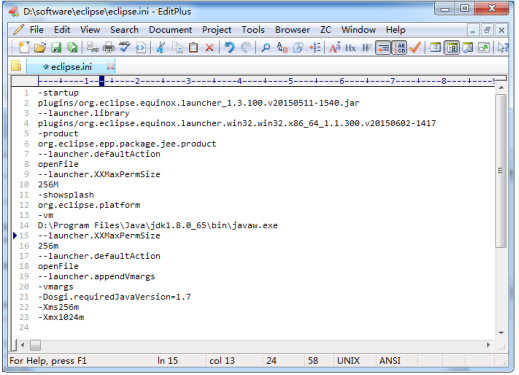Open the View menu

[90, 30]
